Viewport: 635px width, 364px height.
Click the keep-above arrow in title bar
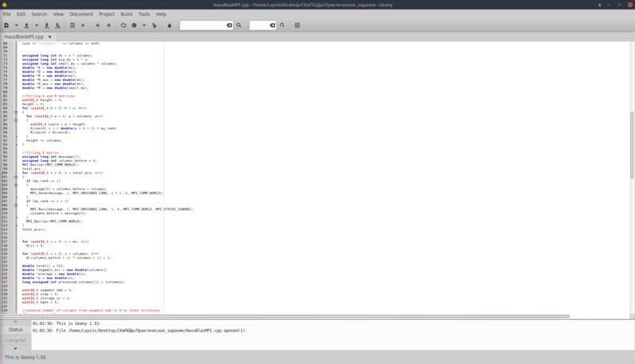coord(599,5)
